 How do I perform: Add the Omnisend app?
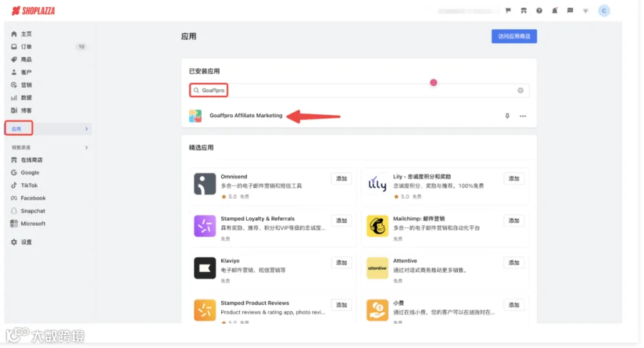coord(341,179)
